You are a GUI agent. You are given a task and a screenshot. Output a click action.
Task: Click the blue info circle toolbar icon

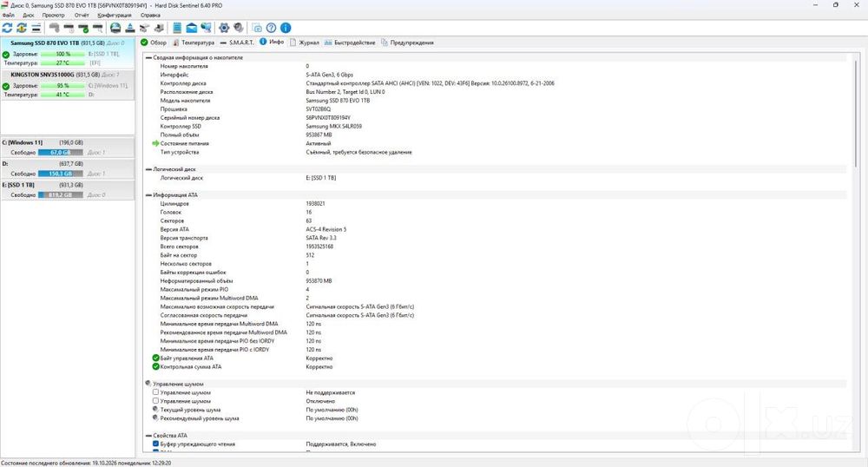click(x=286, y=28)
